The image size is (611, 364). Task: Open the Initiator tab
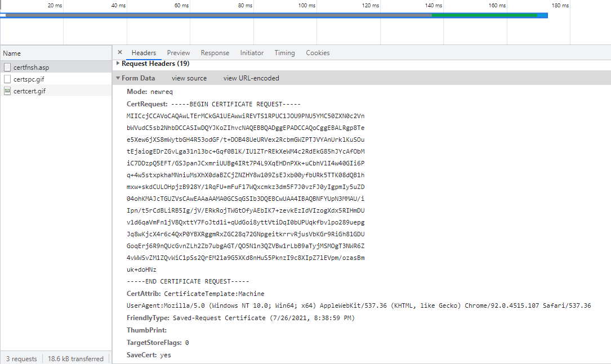(x=252, y=53)
